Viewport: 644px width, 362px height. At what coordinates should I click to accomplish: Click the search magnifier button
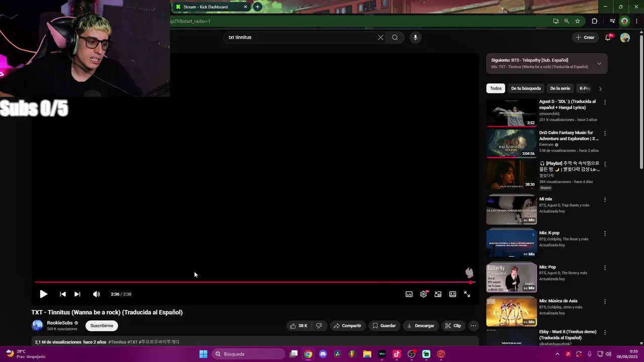pyautogui.click(x=395, y=37)
